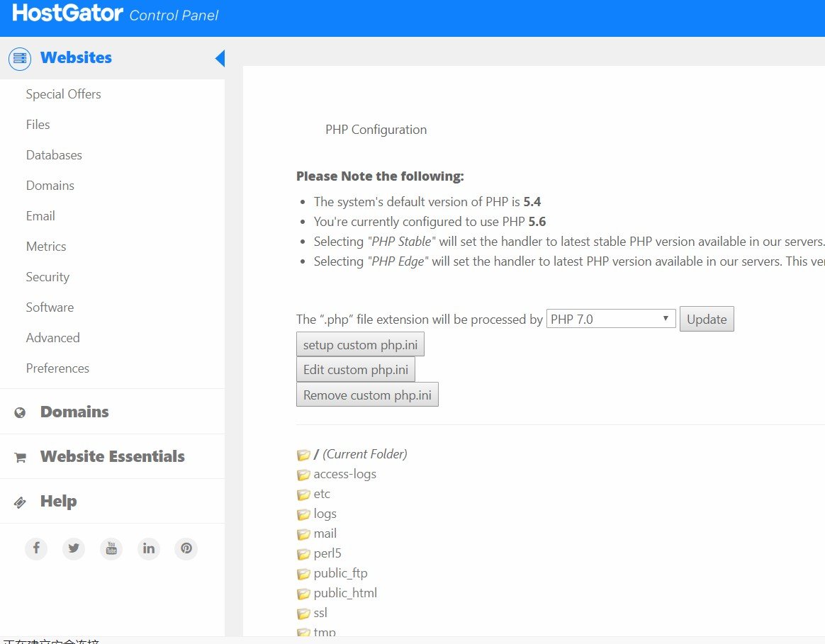
Task: Click the Help ticket icon
Action: coord(20,502)
